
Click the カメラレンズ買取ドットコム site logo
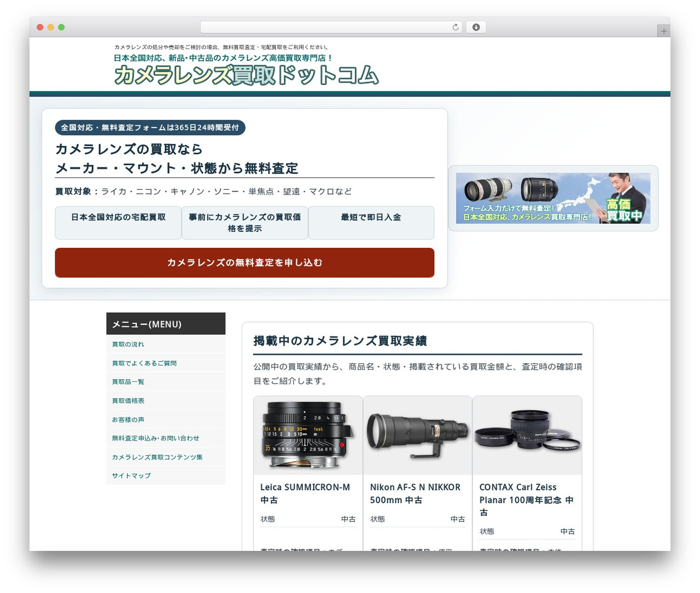click(x=246, y=75)
